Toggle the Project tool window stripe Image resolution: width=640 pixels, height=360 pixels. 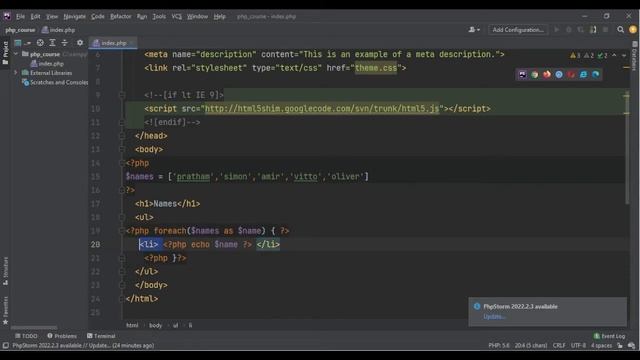tap(5, 52)
